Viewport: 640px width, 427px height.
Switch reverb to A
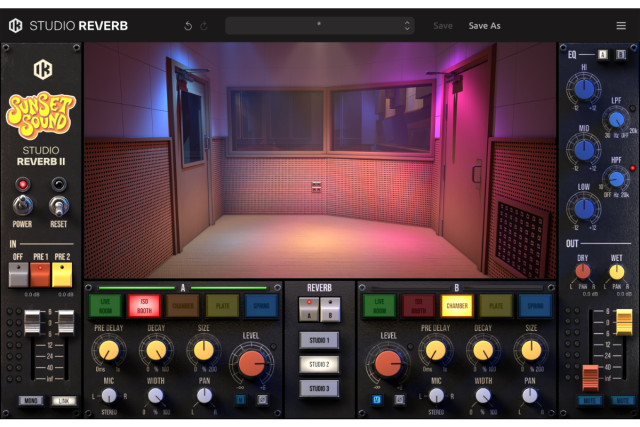click(309, 309)
